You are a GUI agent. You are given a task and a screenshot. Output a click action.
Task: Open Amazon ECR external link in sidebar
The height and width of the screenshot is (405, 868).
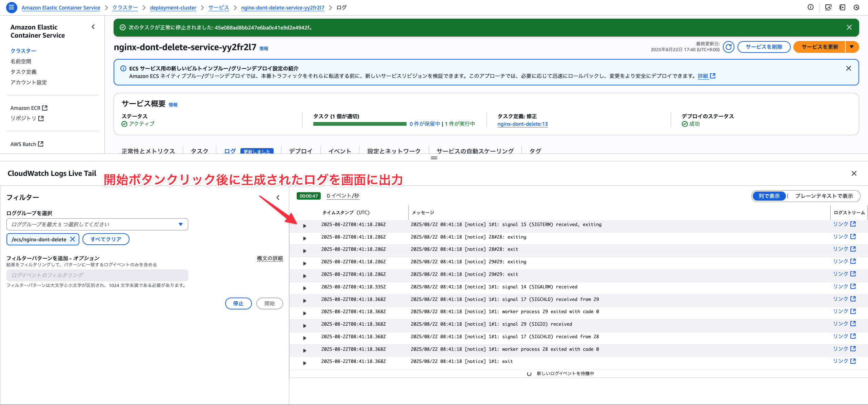(29, 108)
